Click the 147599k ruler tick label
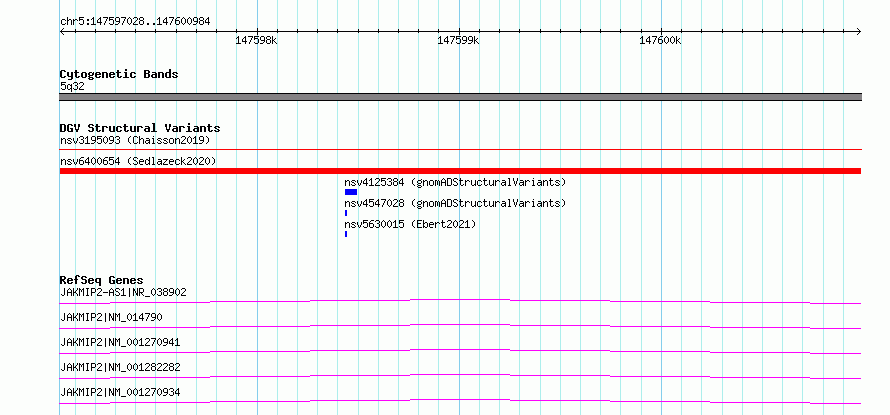The height and width of the screenshot is (415, 890). point(458,40)
